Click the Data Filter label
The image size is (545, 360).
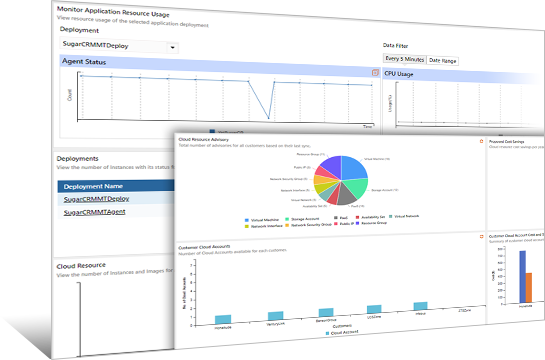coord(396,46)
